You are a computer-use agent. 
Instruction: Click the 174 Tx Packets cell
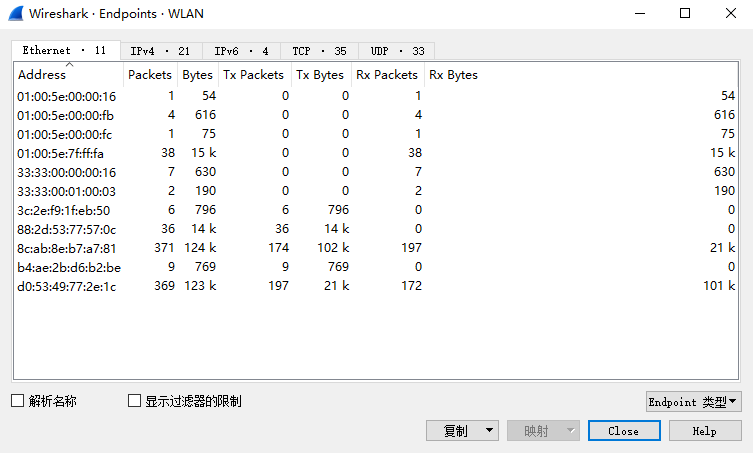279,248
